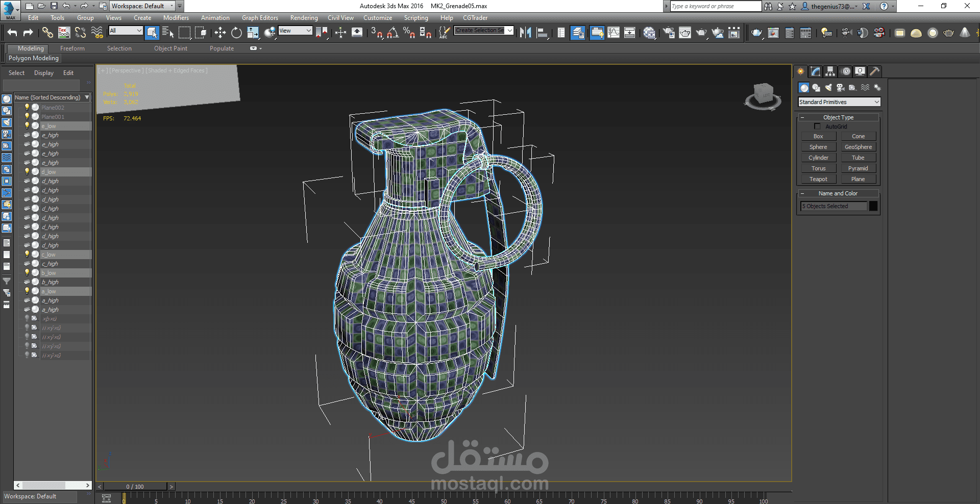Screen dimensions: 980x504
Task: Choose the Select and Move tool
Action: pos(220,33)
